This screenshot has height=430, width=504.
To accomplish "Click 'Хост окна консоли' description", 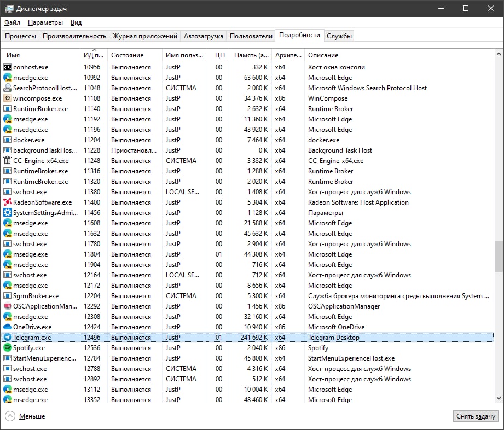I will (337, 67).
